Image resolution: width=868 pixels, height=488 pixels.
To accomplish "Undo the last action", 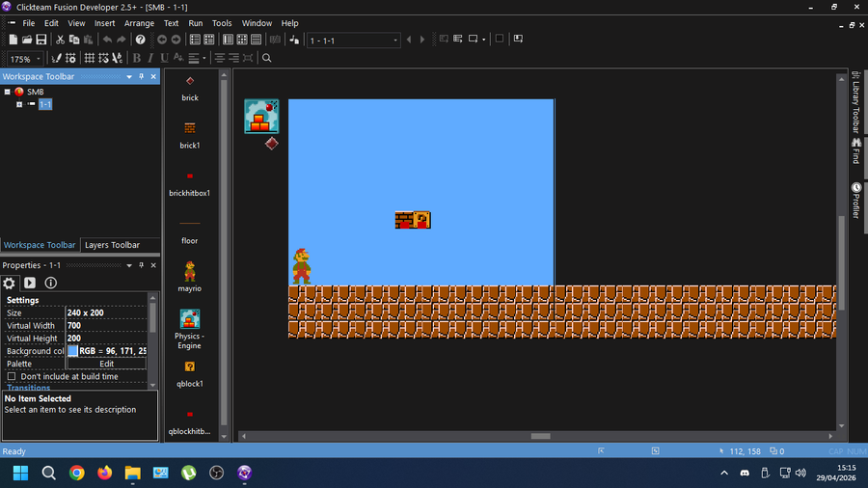I will 107,40.
